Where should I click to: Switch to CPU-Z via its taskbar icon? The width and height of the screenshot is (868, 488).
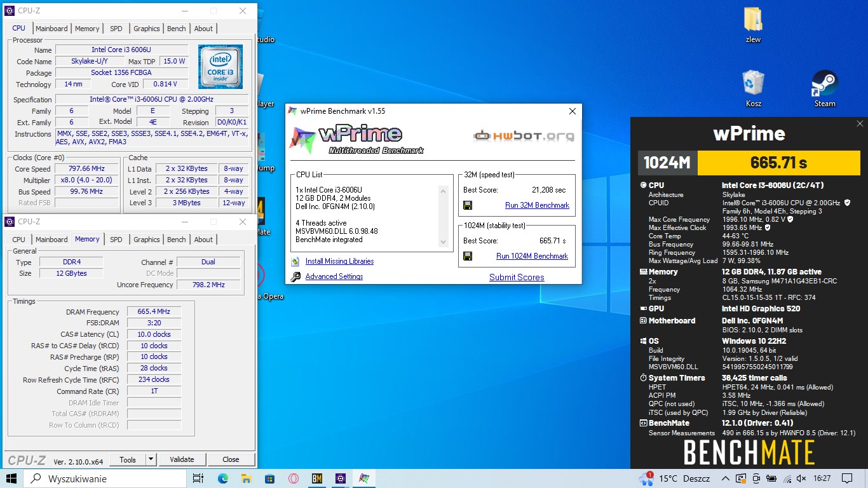[x=340, y=478]
